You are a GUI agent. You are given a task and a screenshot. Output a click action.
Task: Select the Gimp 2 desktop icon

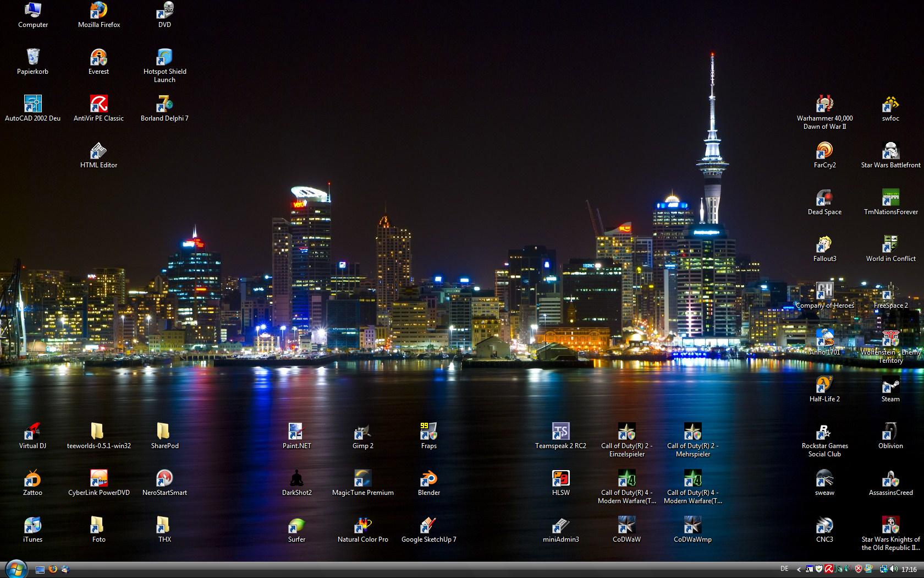click(x=362, y=432)
